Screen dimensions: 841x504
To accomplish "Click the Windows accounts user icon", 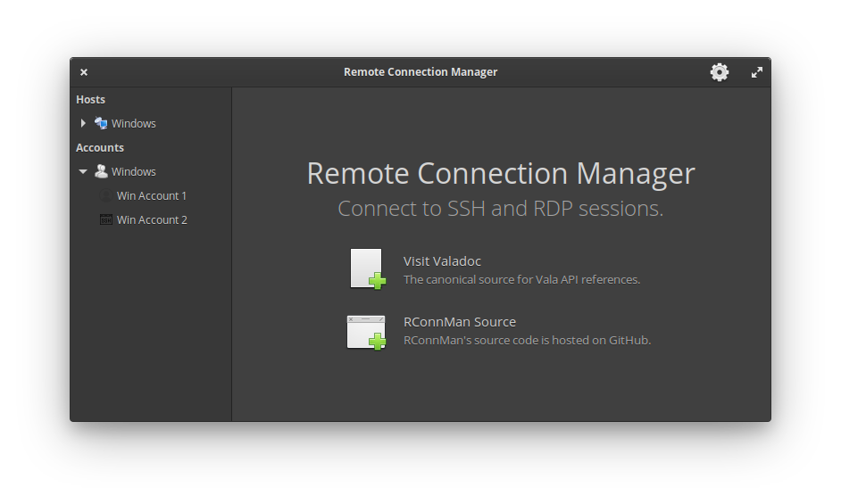I will tap(101, 171).
